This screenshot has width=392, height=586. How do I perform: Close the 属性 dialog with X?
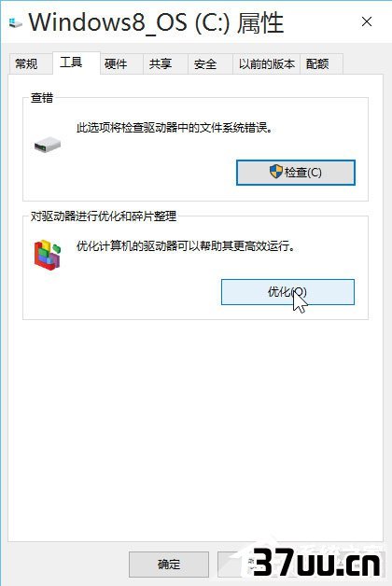tap(367, 22)
